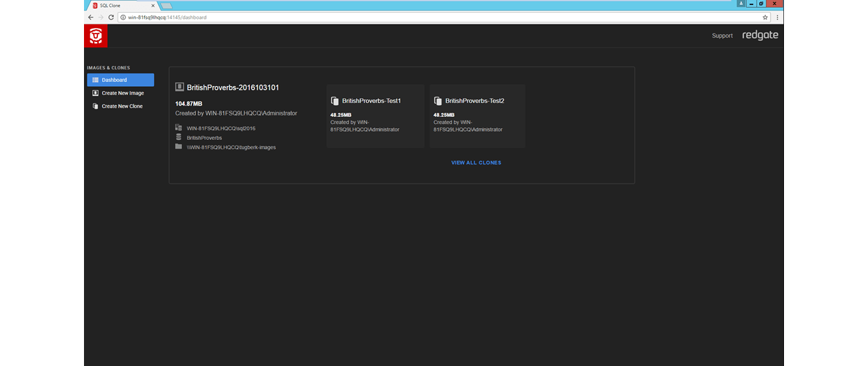Click the BritishProverbs database name text
The image size is (868, 366).
[204, 138]
